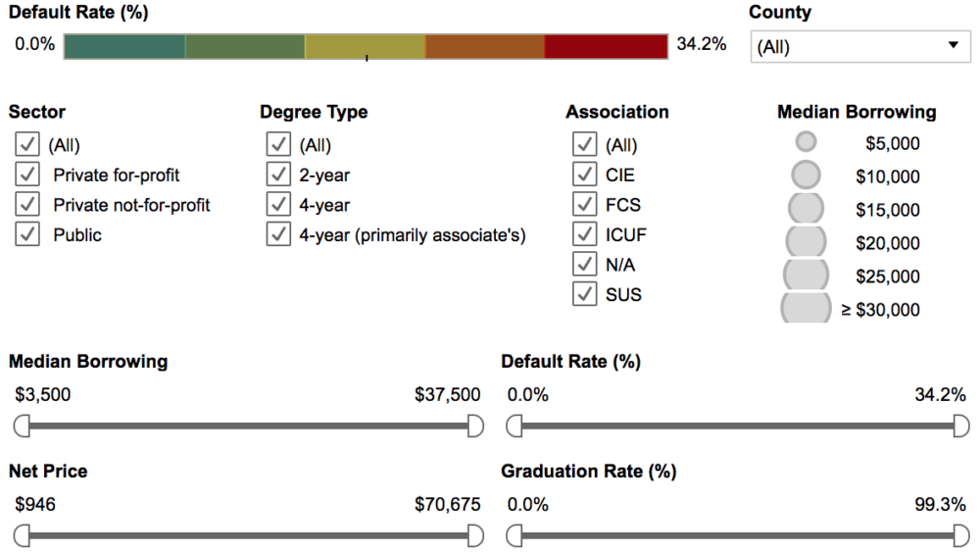Click the Median Borrowing slider right handle
This screenshot has width=980, height=554.
tap(475, 426)
